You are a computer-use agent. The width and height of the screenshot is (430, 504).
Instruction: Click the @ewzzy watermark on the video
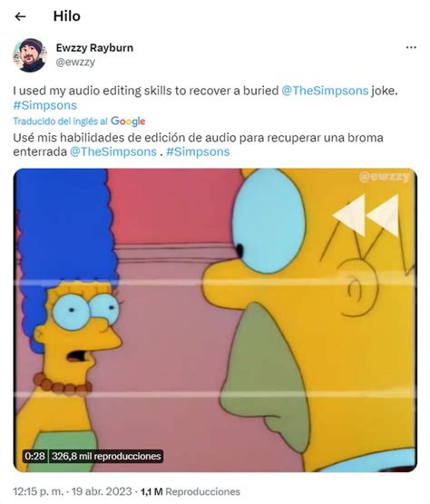point(384,177)
